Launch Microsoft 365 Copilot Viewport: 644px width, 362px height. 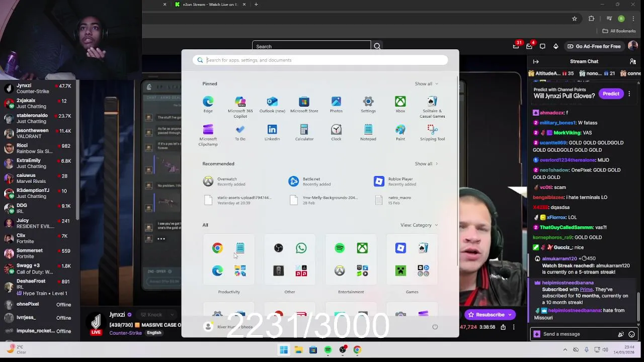coord(240,107)
